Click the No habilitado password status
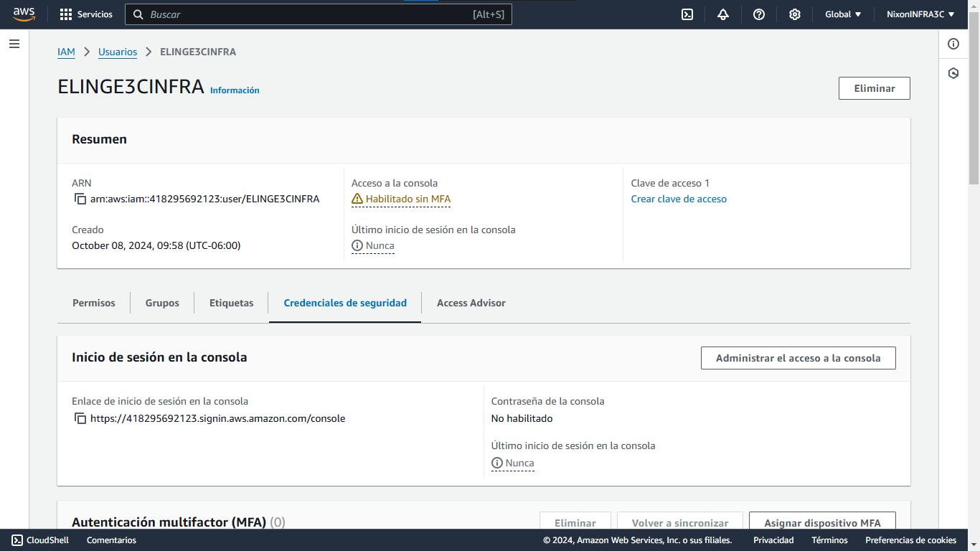This screenshot has height=551, width=980. pos(522,418)
